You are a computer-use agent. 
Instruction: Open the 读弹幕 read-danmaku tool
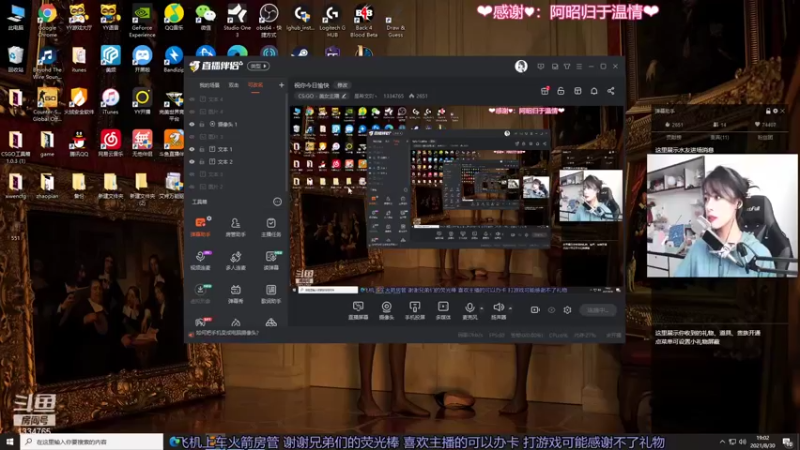pos(271,260)
